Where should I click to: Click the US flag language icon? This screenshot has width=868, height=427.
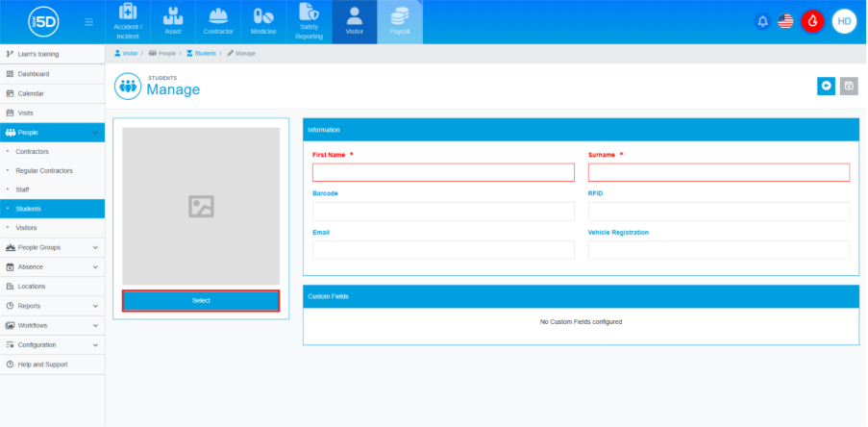785,21
